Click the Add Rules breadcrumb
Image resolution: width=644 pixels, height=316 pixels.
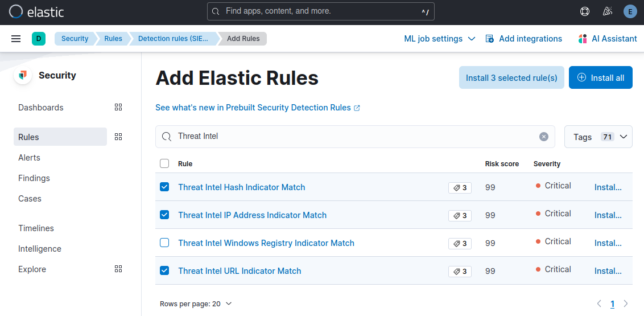click(243, 39)
